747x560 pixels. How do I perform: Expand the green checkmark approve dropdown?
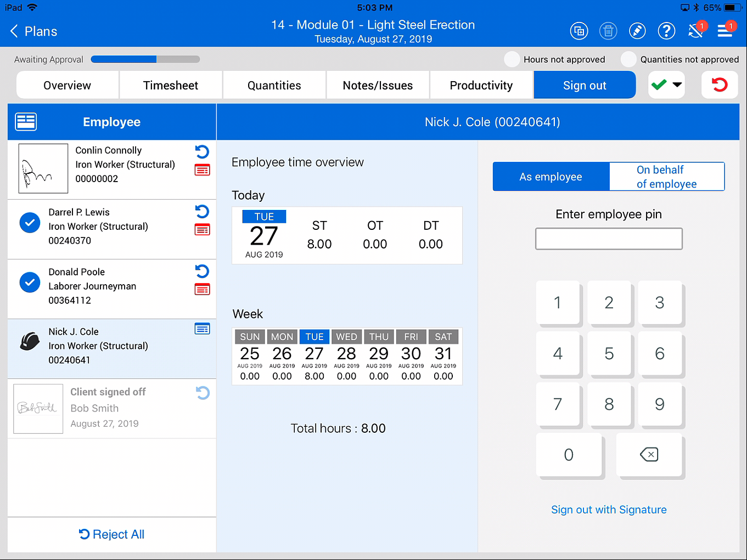pyautogui.click(x=666, y=85)
